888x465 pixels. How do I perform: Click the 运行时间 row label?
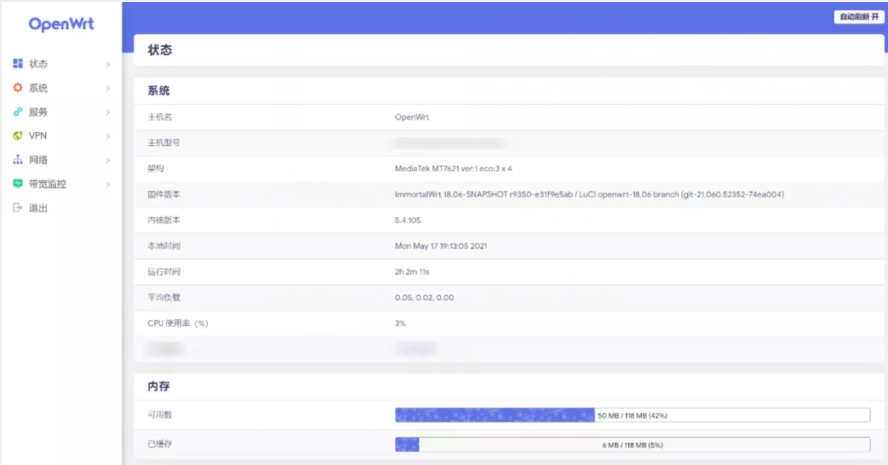click(164, 272)
